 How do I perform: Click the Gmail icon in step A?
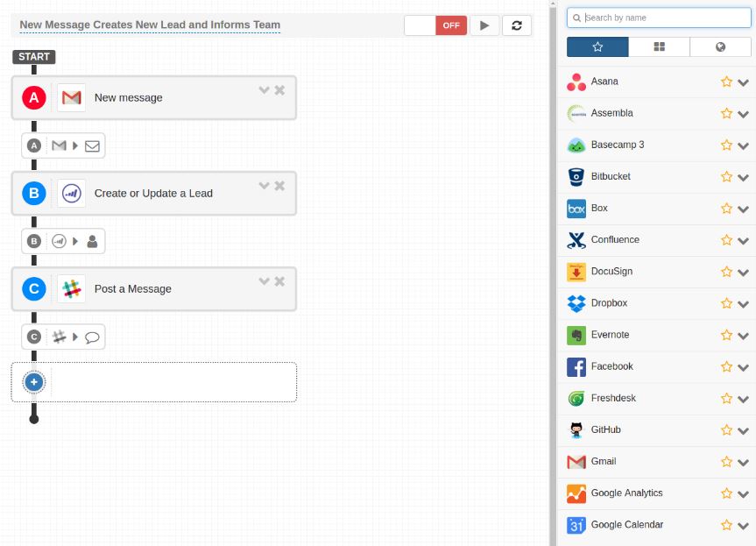tap(71, 98)
